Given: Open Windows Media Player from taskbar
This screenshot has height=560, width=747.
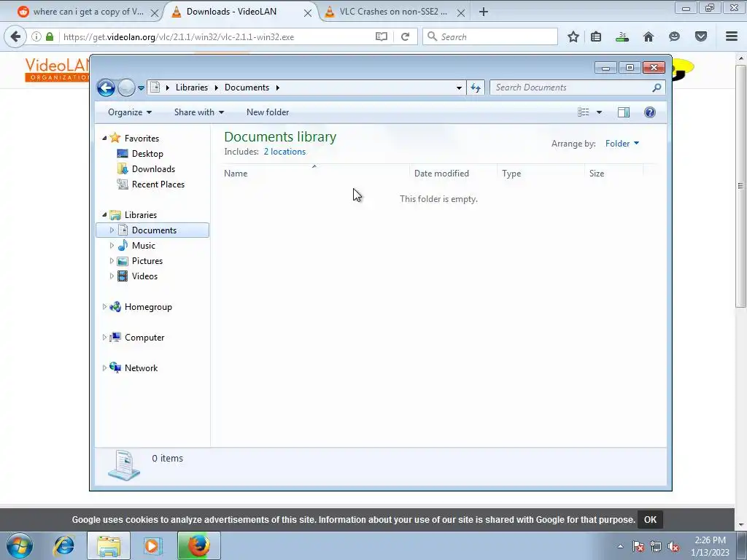Looking at the screenshot, I should [152, 545].
